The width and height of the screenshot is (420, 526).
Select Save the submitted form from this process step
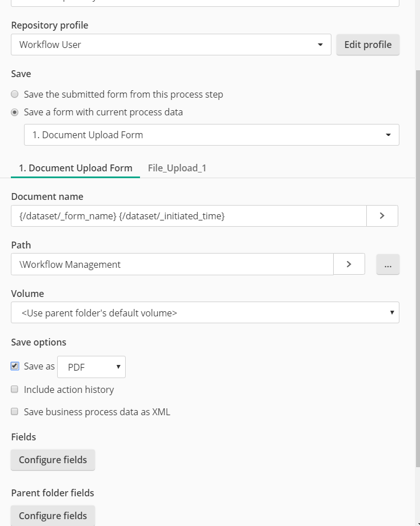coord(14,94)
